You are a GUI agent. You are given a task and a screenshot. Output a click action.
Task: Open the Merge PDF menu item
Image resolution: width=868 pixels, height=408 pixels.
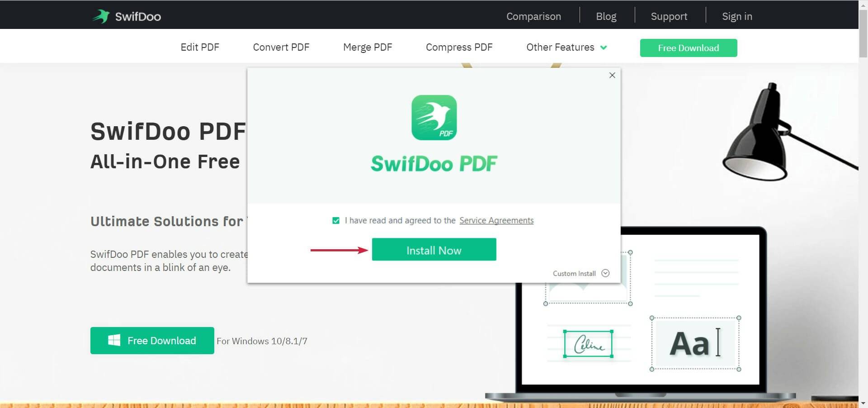tap(368, 47)
